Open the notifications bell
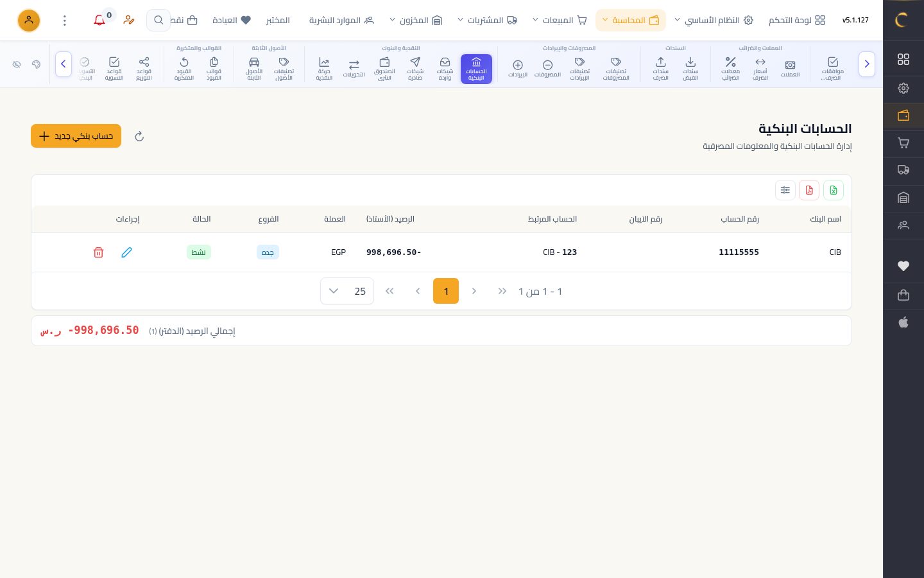The width and height of the screenshot is (924, 578). pos(99,21)
